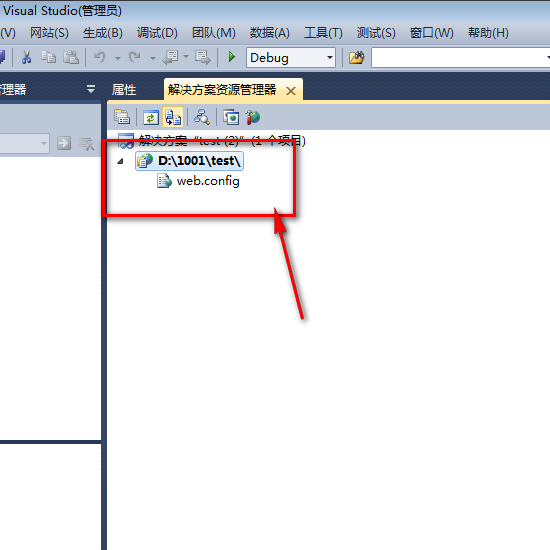Click the Paste clipboard icon
Viewport: 550px width, 550px height.
(71, 57)
